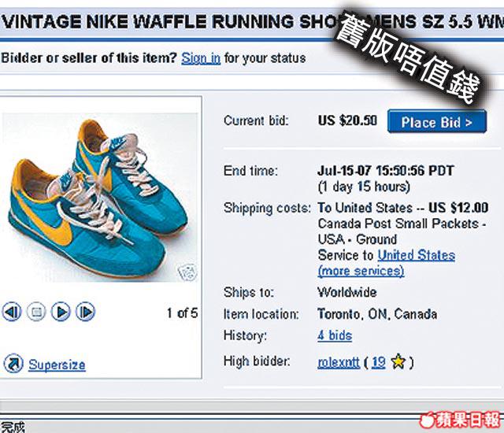Image resolution: width=504 pixels, height=433 pixels.
Task: Click the yellow feedback star icon
Action: 398,362
